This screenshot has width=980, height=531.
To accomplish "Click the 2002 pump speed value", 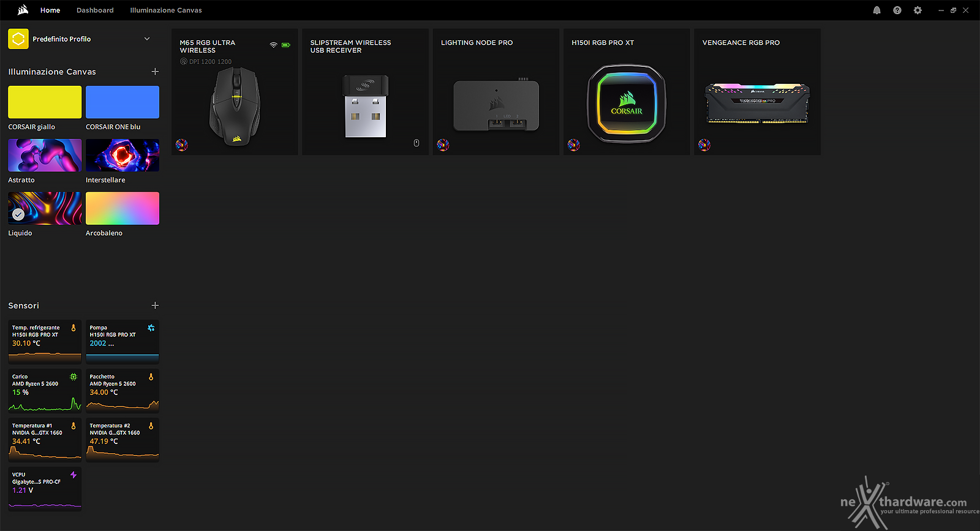I will [x=98, y=343].
